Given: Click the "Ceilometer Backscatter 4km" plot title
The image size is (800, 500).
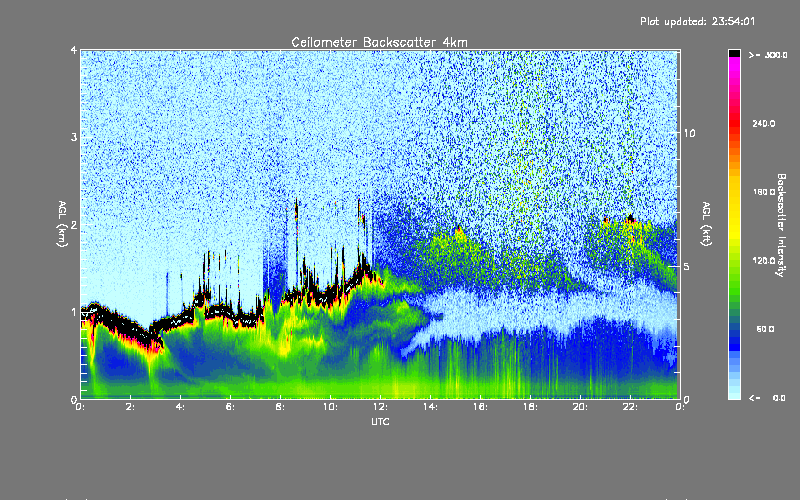Looking at the screenshot, I should click(x=379, y=42).
